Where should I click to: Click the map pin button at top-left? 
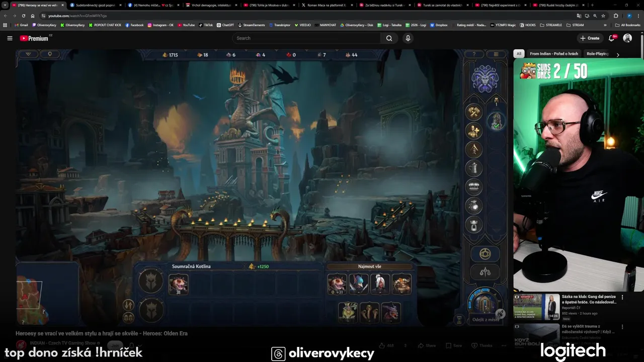[x=49, y=54]
